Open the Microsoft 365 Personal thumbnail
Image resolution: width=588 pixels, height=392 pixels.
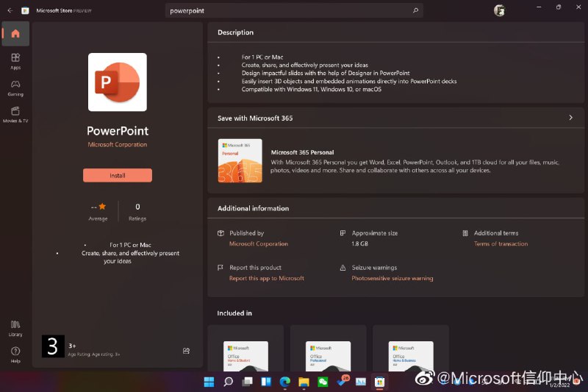pos(240,160)
